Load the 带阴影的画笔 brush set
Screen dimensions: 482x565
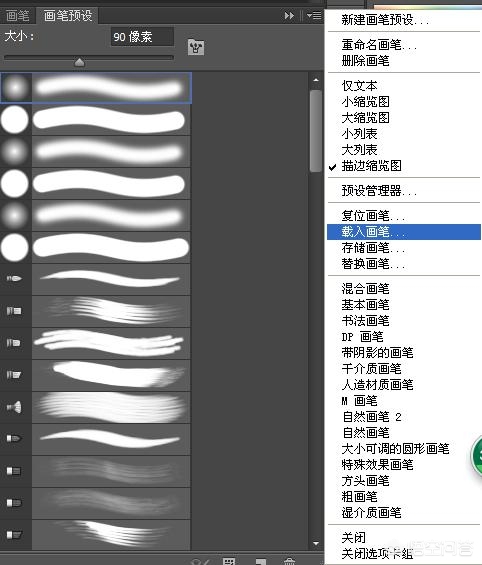coord(377,353)
